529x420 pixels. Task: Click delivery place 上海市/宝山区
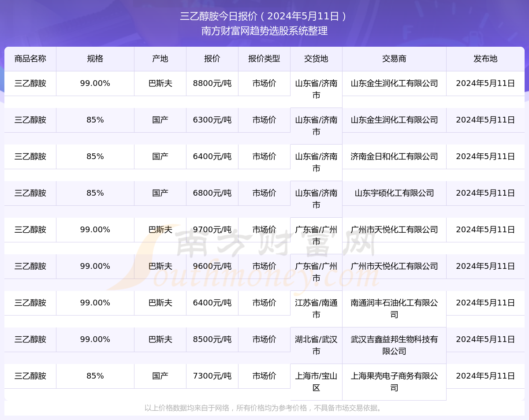pyautogui.click(x=316, y=382)
